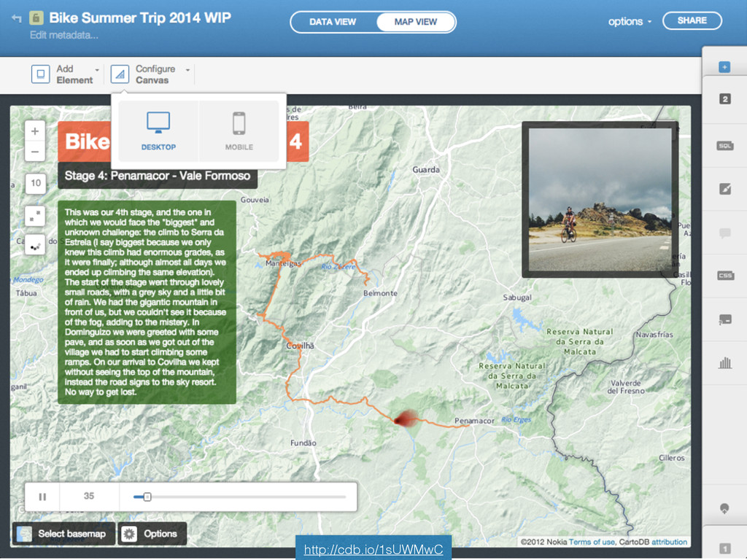Click the Share button

pos(692,20)
